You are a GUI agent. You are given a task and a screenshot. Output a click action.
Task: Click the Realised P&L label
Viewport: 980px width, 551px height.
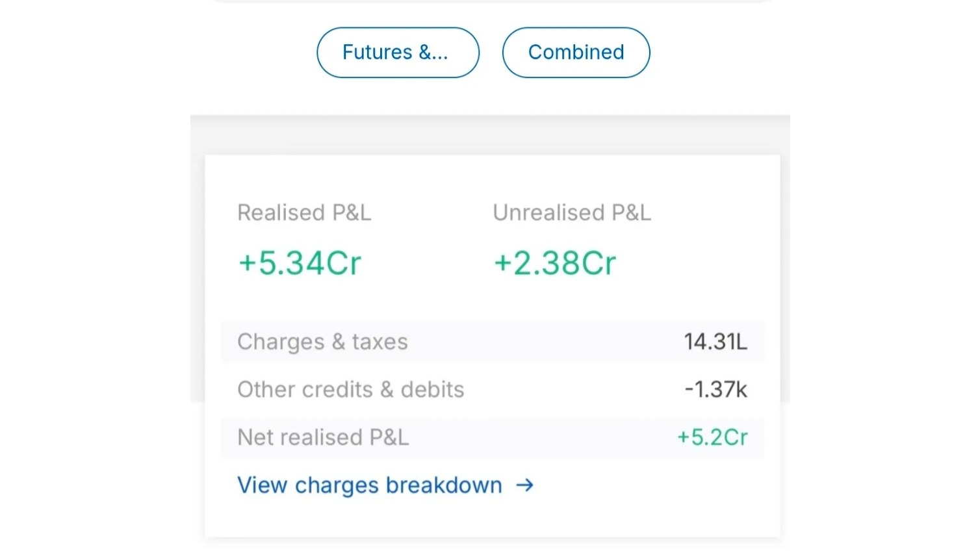(x=304, y=212)
